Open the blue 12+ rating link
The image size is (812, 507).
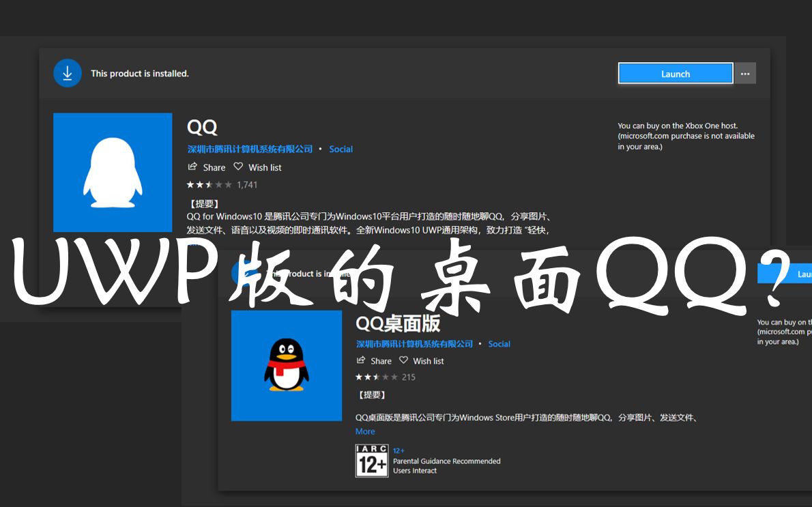click(398, 450)
